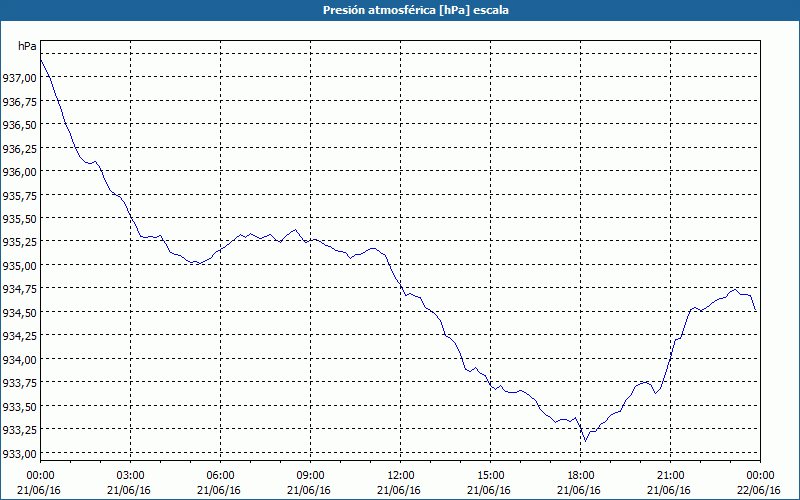Click the chart title 'Presión atmosférica [hPa] escala'
This screenshot has height=500, width=800.
(x=416, y=10)
